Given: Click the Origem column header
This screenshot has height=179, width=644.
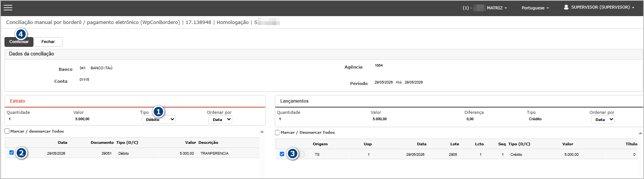Looking at the screenshot, I should 320,144.
